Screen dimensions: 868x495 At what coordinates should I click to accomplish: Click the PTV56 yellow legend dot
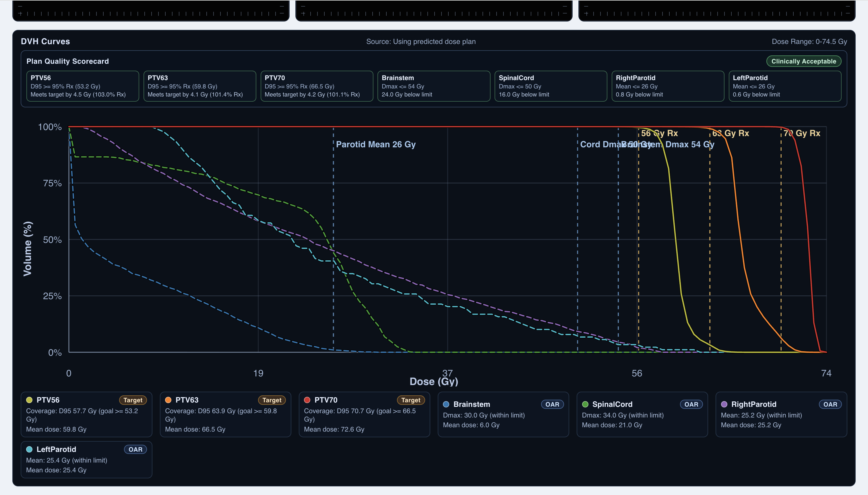point(29,400)
